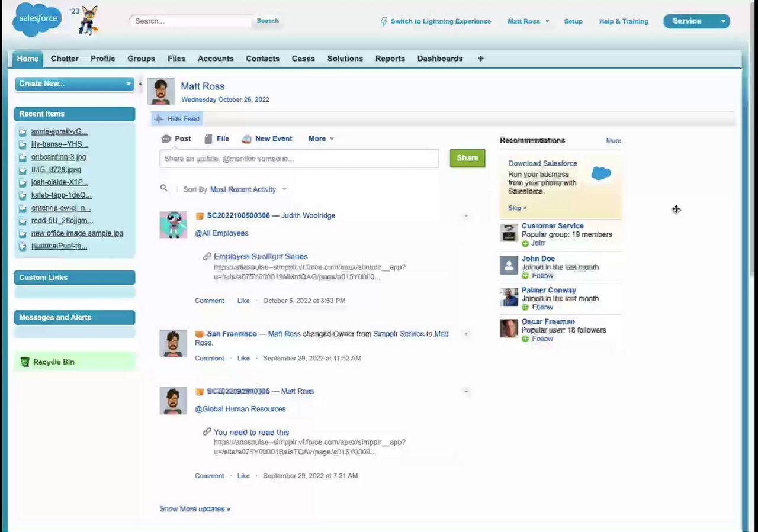The width and height of the screenshot is (758, 532).
Task: Click More link in Recommendations
Action: pyautogui.click(x=614, y=141)
